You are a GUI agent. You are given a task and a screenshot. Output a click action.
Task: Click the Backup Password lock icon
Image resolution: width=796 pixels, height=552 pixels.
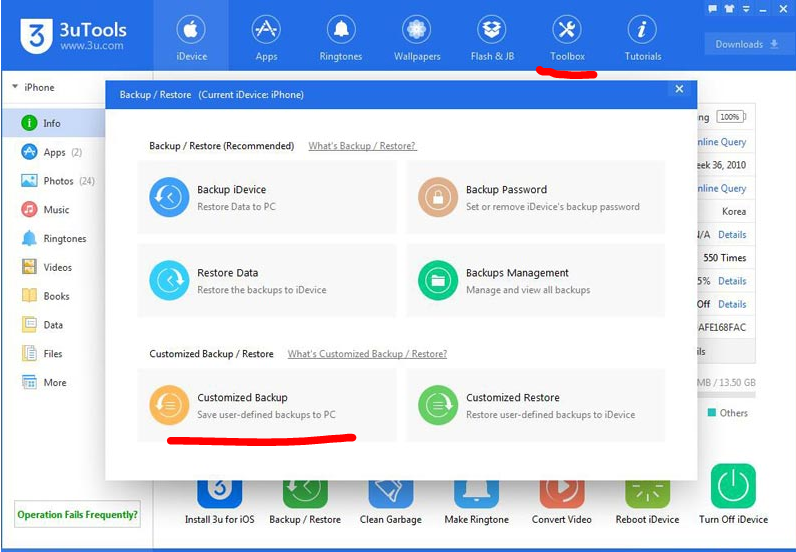click(x=438, y=197)
